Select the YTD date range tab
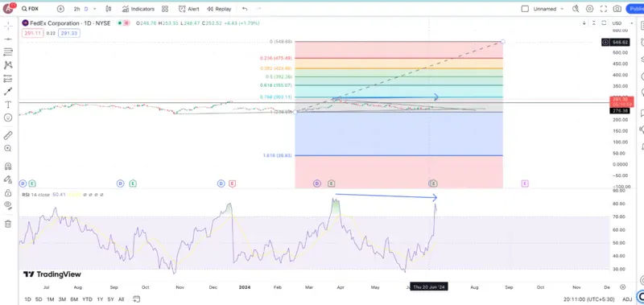 (87, 299)
